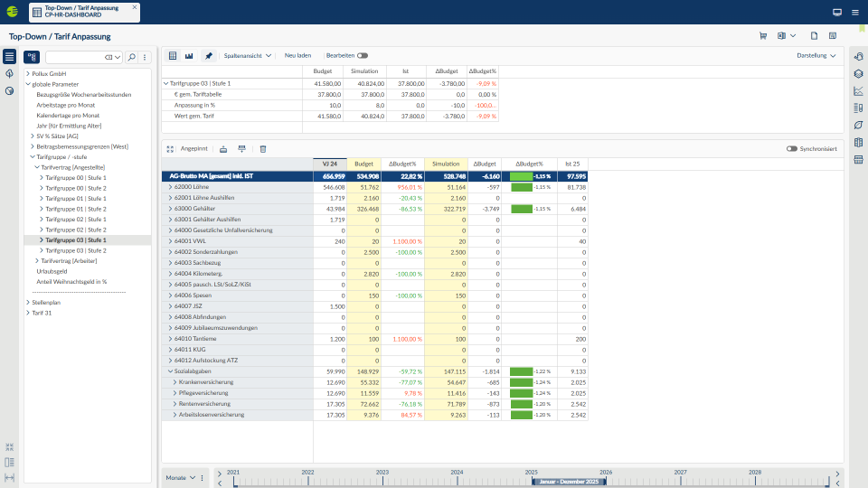Click the hierarchy tree view button
Image resolution: width=868 pixels, height=488 pixels.
coord(32,57)
